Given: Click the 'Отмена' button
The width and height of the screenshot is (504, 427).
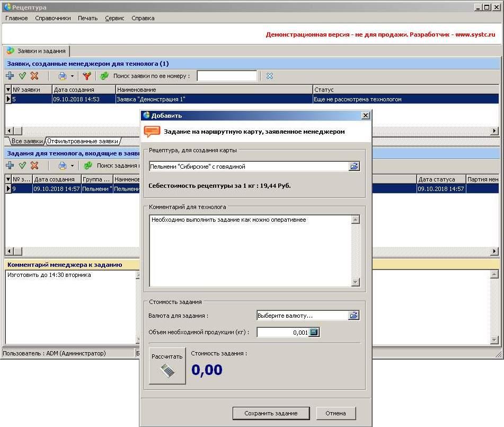Looking at the screenshot, I should [335, 413].
